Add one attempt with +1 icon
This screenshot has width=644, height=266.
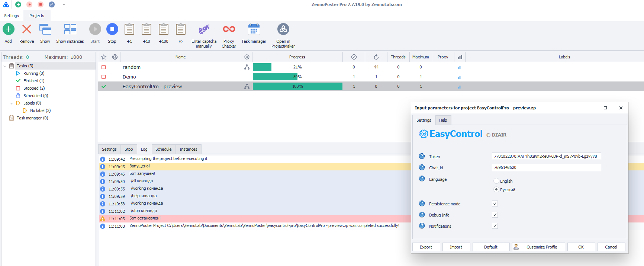pos(129,29)
